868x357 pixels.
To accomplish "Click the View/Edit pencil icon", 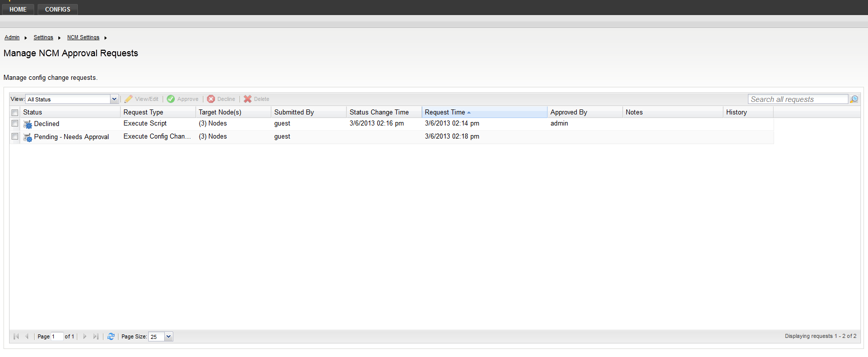I will [x=129, y=99].
